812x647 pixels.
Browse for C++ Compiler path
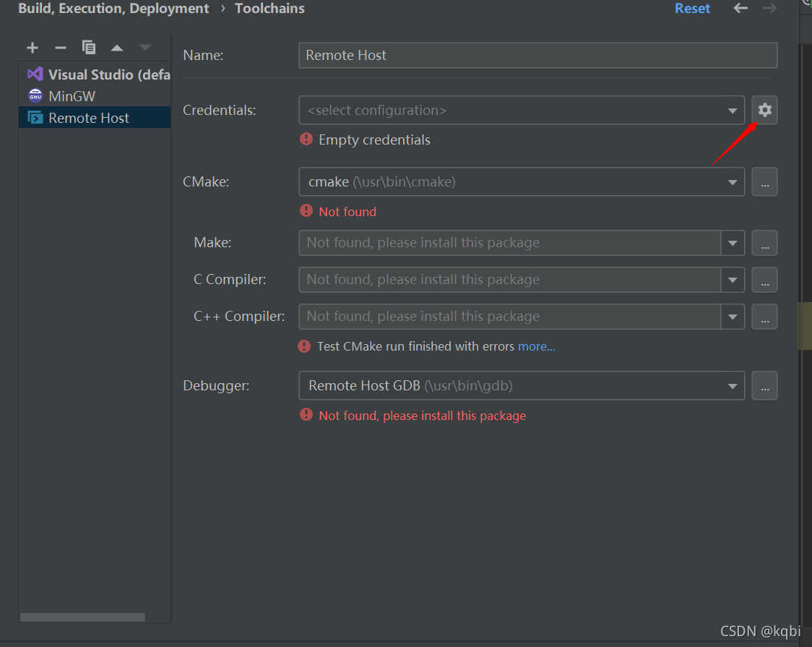pyautogui.click(x=764, y=317)
